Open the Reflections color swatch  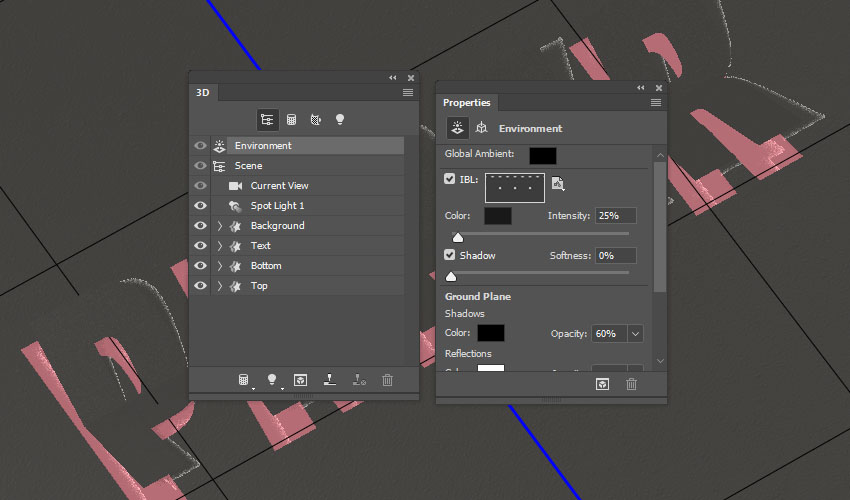coord(491,368)
